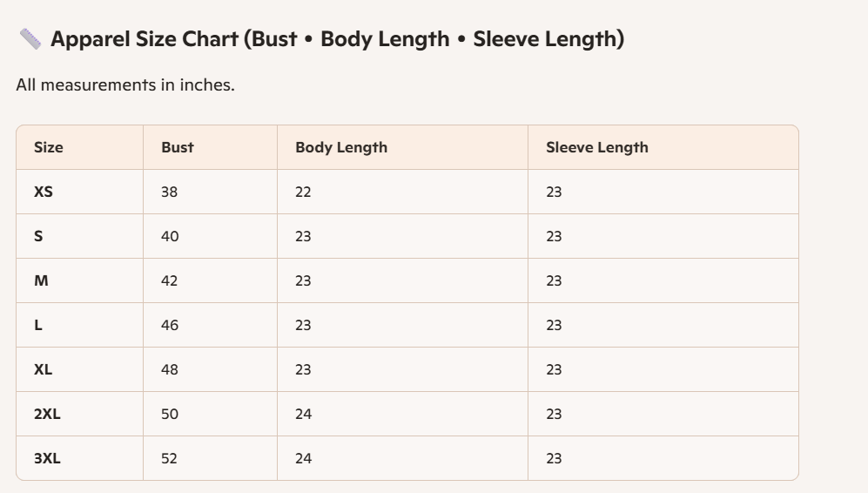Select the Sleeve Length column header
Screen dimensions: 868x493
pos(596,147)
